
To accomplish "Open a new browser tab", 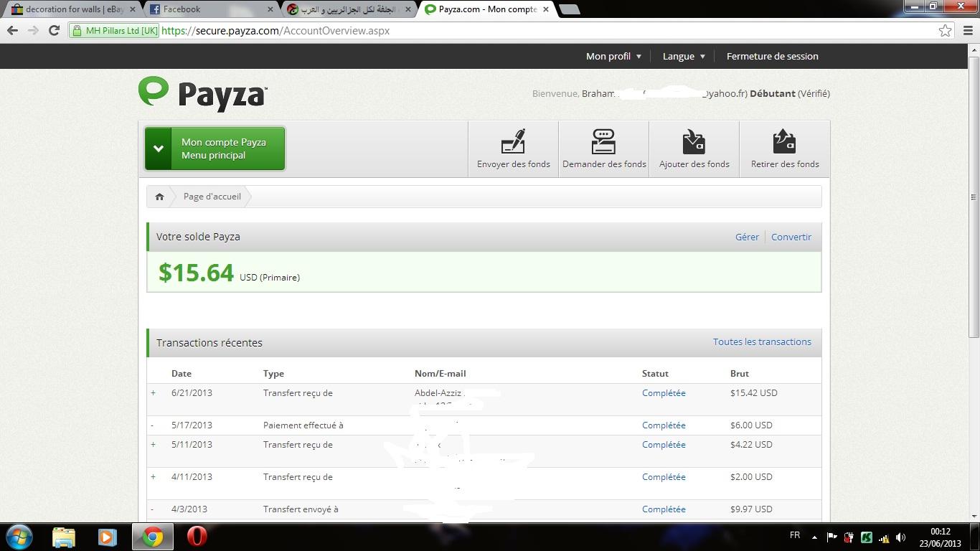I will click(569, 9).
